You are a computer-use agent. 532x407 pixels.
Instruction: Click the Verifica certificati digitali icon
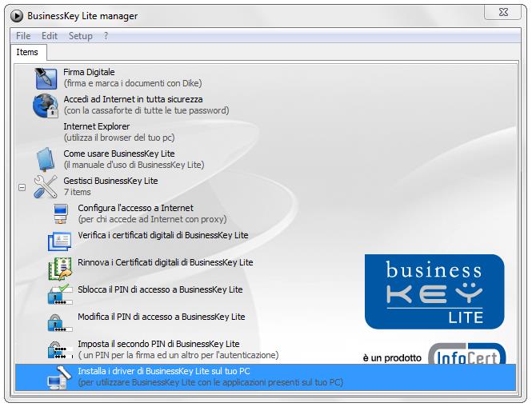tap(60, 241)
